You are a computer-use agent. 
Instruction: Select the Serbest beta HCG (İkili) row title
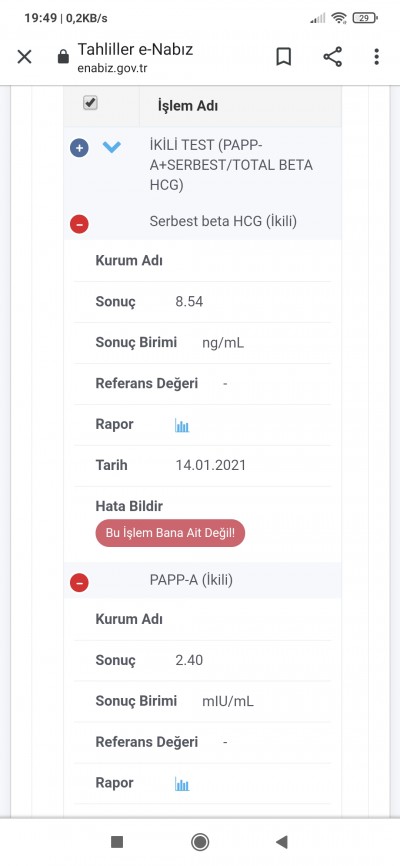point(223,221)
